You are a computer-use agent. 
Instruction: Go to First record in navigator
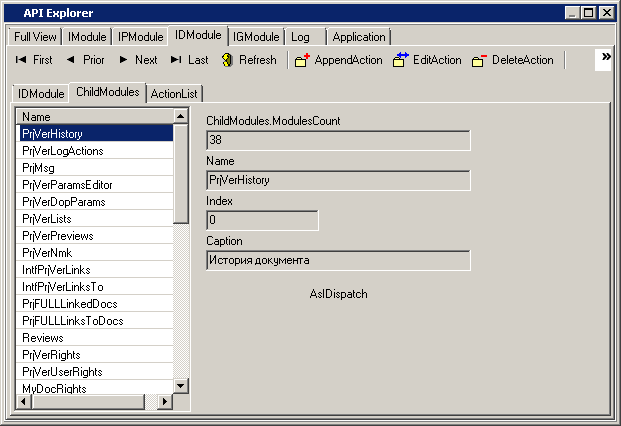point(33,60)
